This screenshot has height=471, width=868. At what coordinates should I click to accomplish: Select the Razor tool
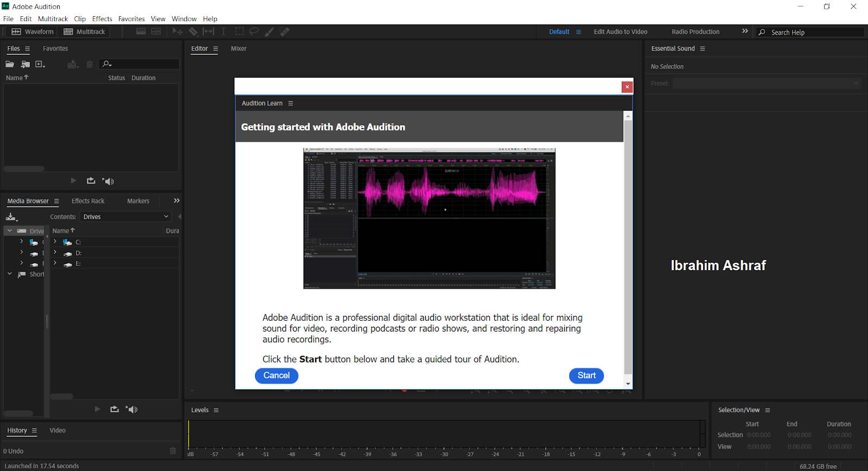[x=193, y=31]
